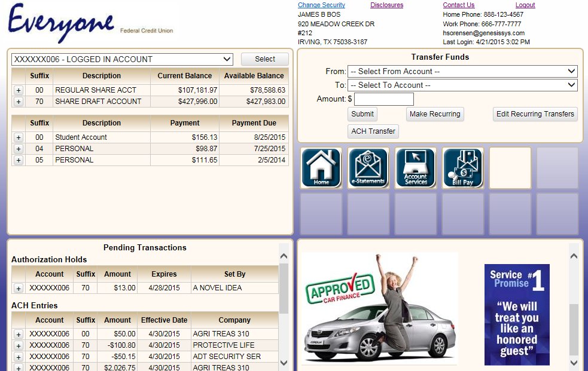This screenshot has height=371, width=588.
Task: Expand the Share Draft Account row
Action: pos(18,102)
